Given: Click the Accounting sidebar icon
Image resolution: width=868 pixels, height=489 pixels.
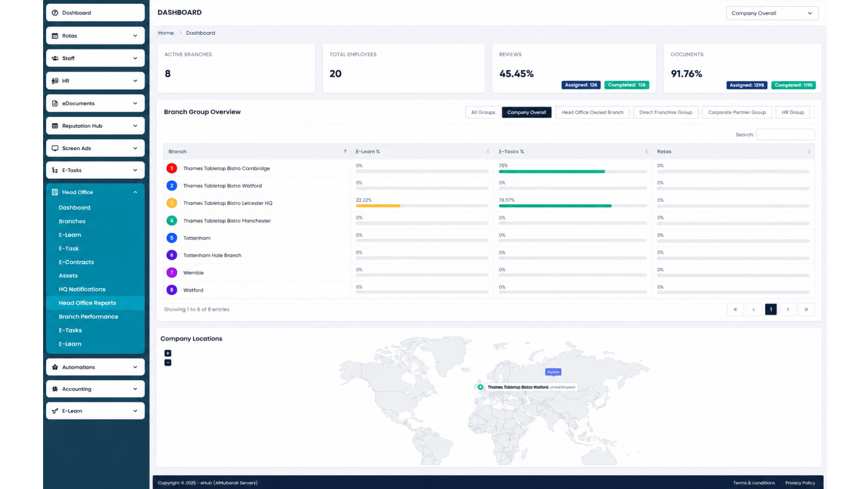Looking at the screenshot, I should click(x=55, y=389).
